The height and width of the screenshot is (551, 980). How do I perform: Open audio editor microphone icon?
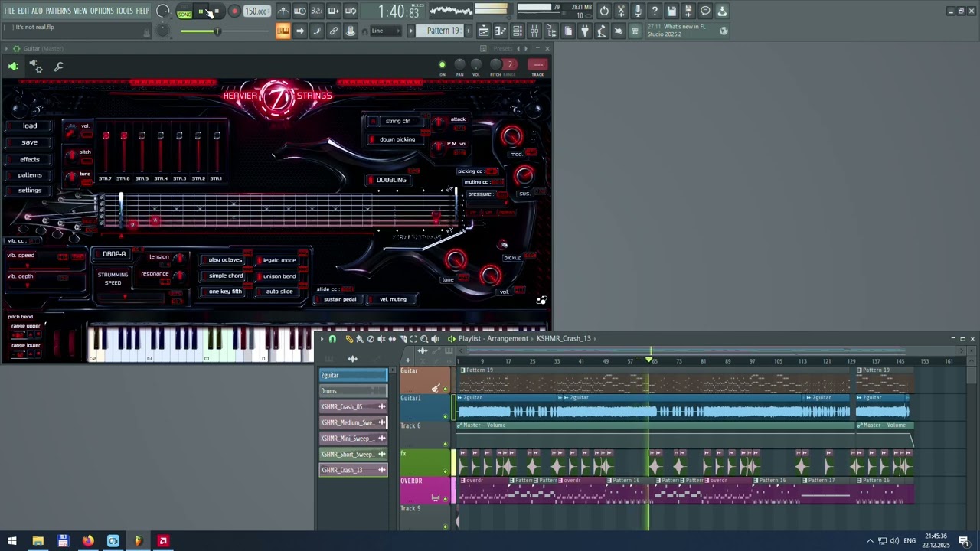tap(638, 11)
